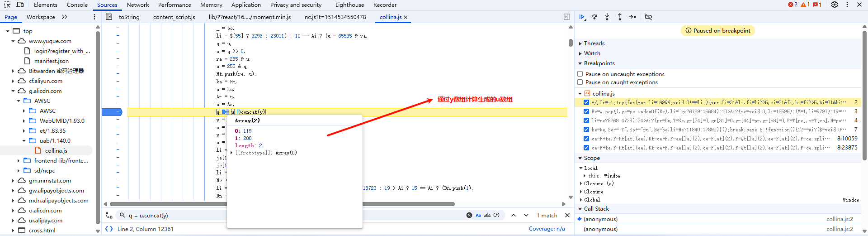Expand the [[Prototype]] entry in popup

[231, 153]
